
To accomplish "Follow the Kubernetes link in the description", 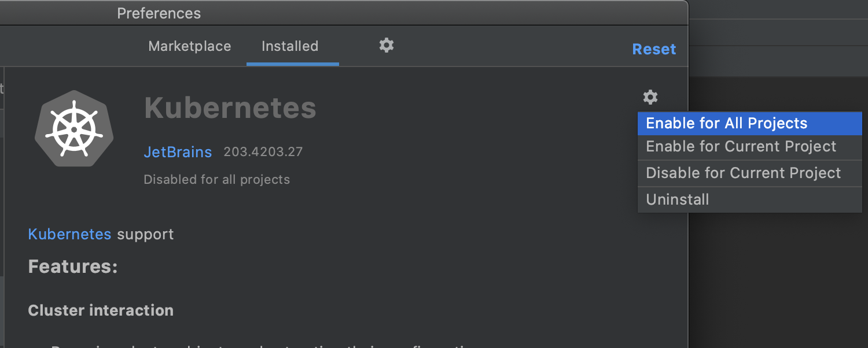I will coord(69,234).
